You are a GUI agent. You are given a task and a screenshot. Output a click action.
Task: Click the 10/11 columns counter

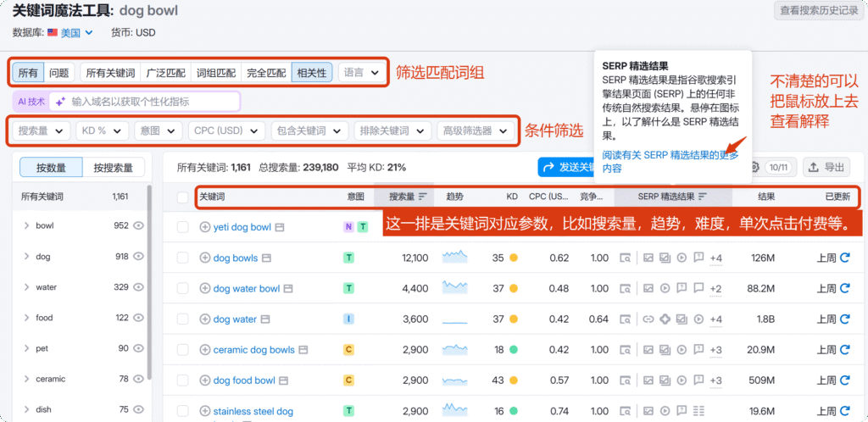[x=780, y=167]
